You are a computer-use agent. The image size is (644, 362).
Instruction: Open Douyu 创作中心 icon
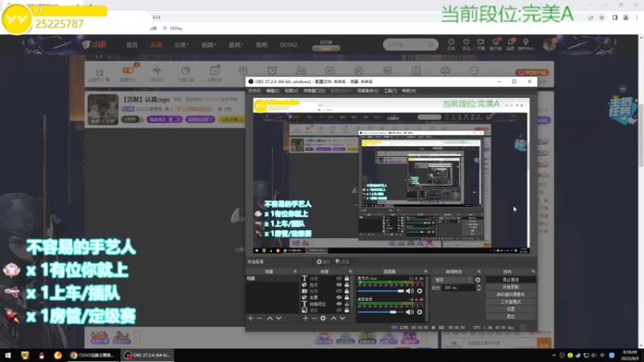coord(526,44)
